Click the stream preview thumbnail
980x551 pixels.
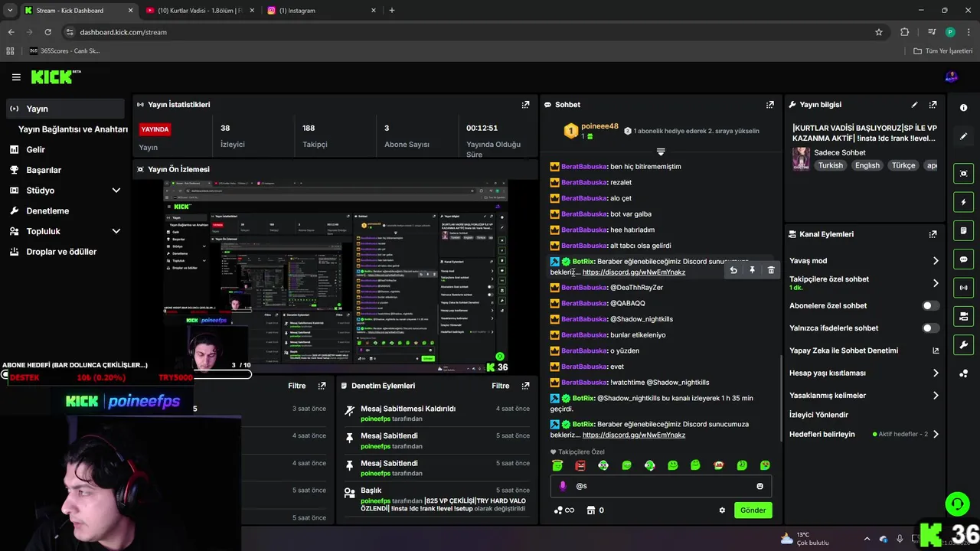tap(335, 275)
